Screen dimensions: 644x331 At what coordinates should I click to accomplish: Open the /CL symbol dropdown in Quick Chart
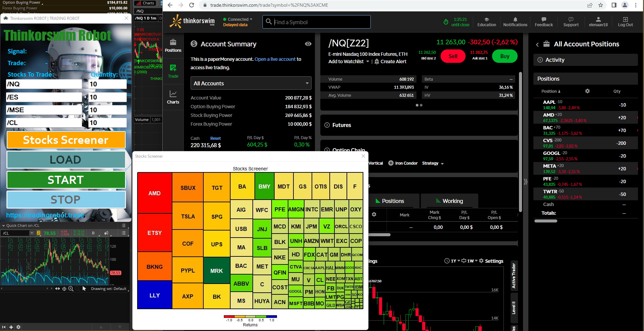pyautogui.click(x=32, y=233)
